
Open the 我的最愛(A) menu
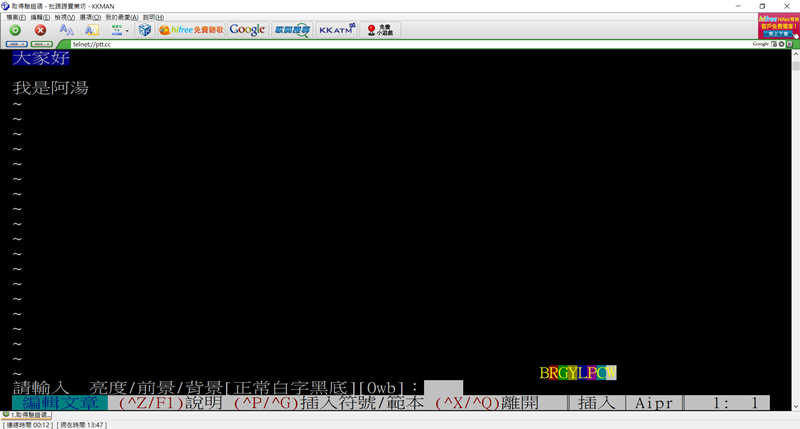coord(121,17)
